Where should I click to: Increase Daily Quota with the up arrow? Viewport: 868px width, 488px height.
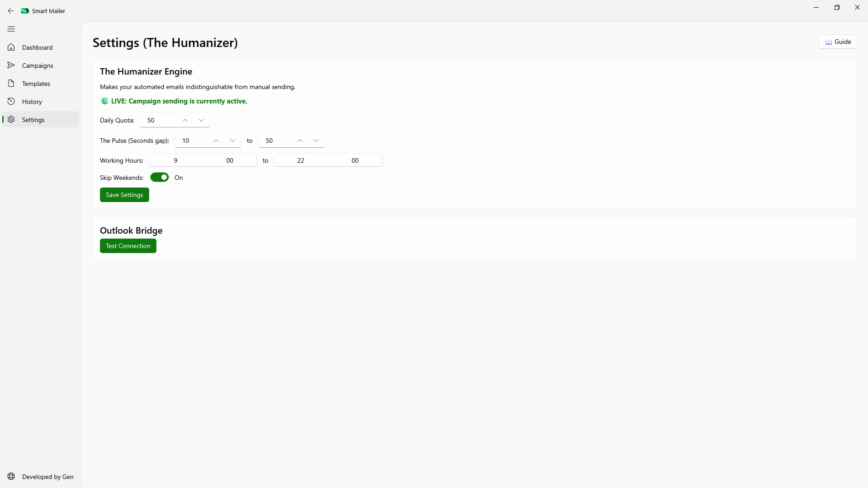(184, 120)
